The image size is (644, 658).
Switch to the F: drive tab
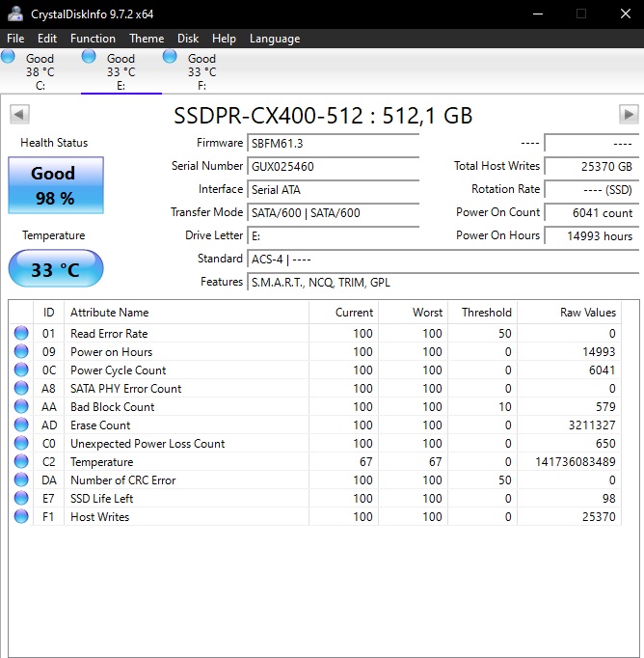click(201, 71)
